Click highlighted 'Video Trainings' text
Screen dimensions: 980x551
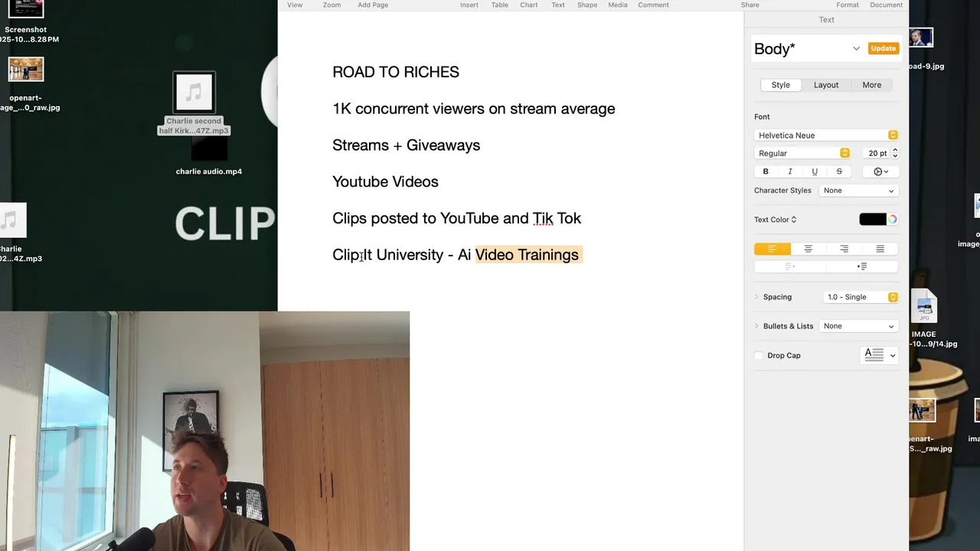pos(527,255)
